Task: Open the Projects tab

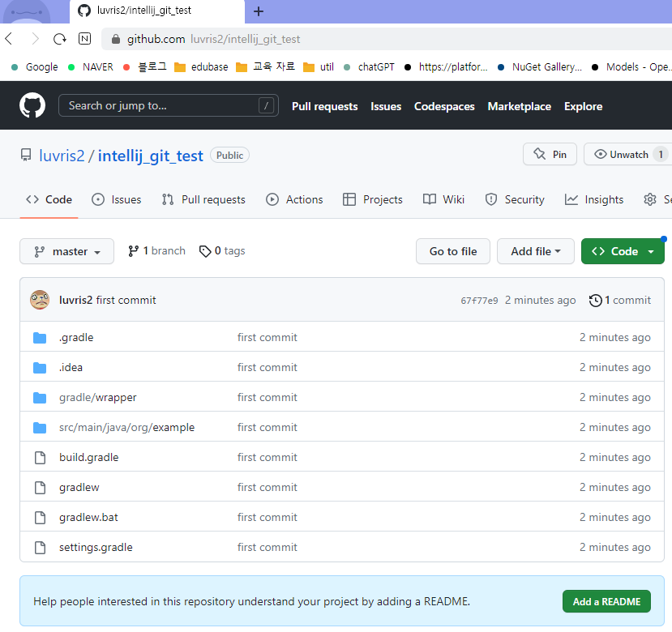Action: [x=373, y=199]
